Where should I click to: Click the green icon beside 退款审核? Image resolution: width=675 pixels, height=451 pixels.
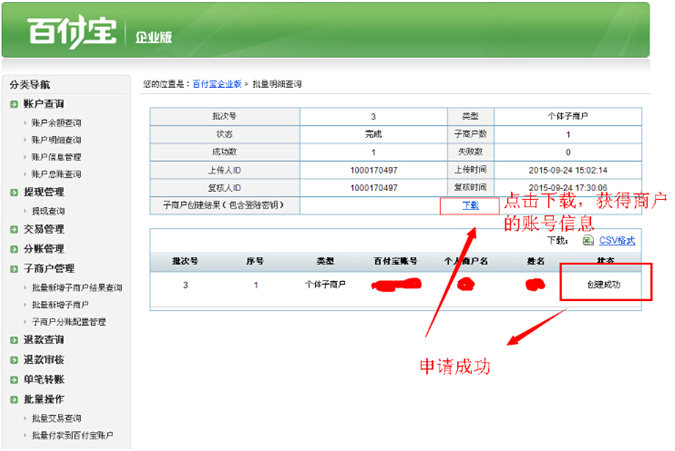pyautogui.click(x=14, y=360)
